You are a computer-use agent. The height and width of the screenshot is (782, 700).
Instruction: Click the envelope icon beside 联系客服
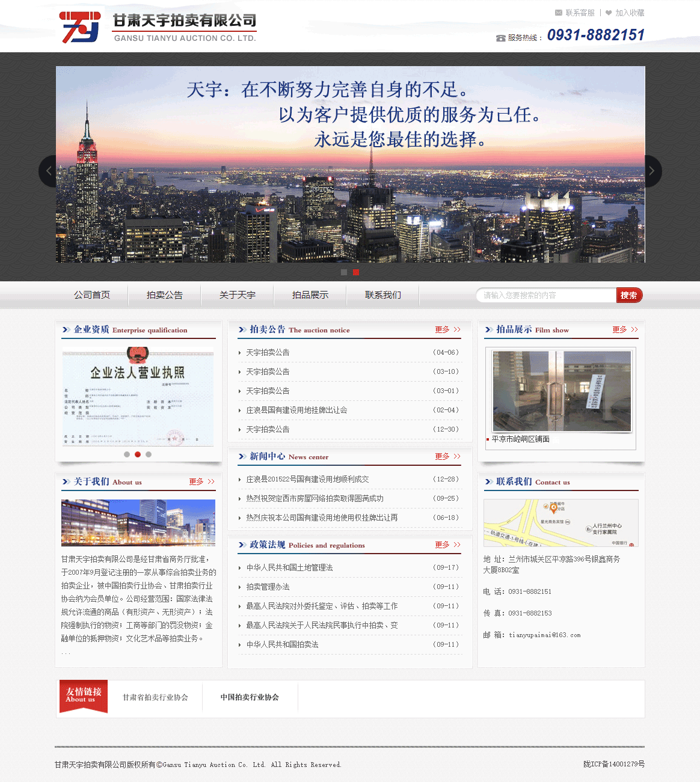[559, 13]
